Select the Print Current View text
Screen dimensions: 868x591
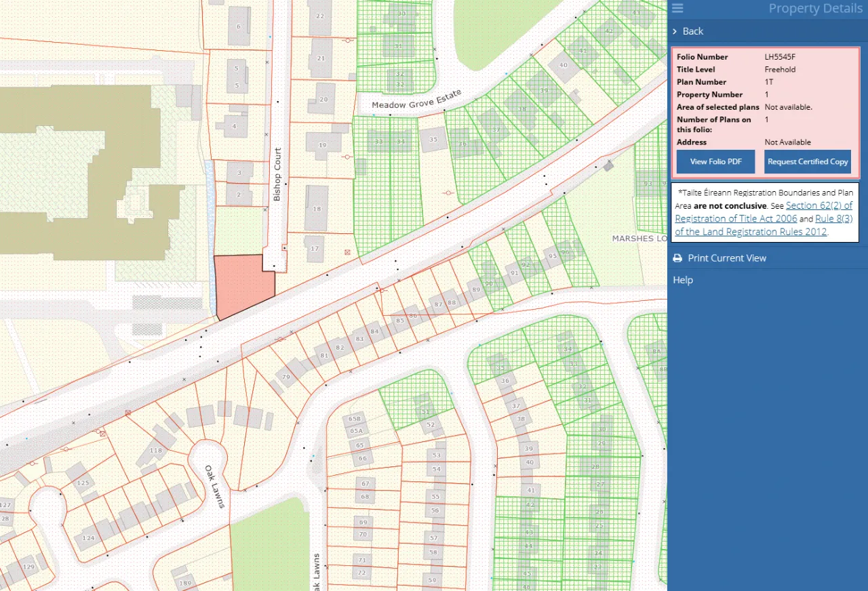coord(727,258)
